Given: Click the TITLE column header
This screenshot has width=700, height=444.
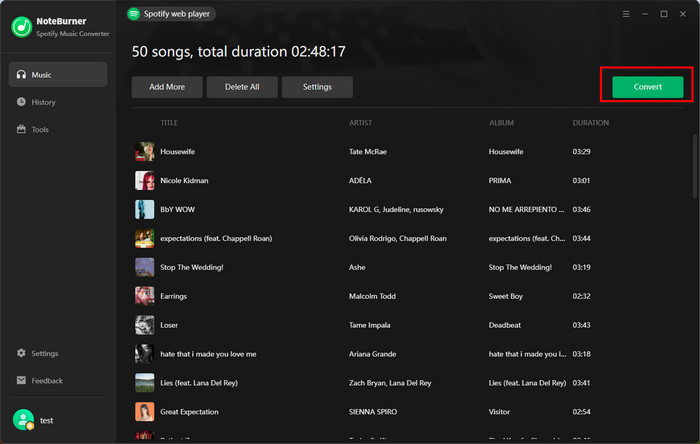Looking at the screenshot, I should point(169,123).
